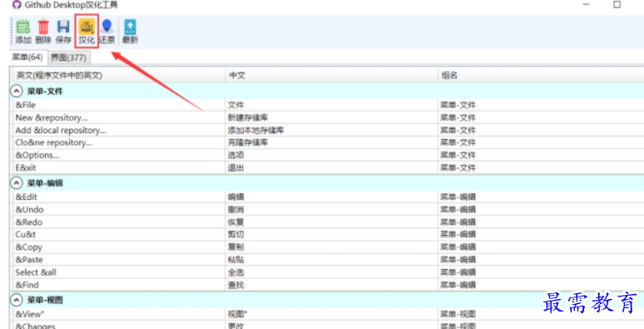Click the 组名 cell in the &Options... row

541,156
